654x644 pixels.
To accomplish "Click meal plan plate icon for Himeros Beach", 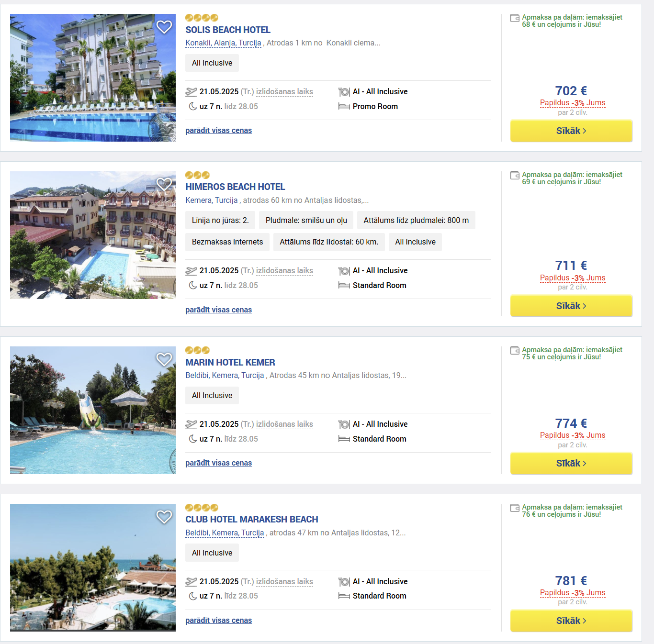I will click(x=344, y=271).
